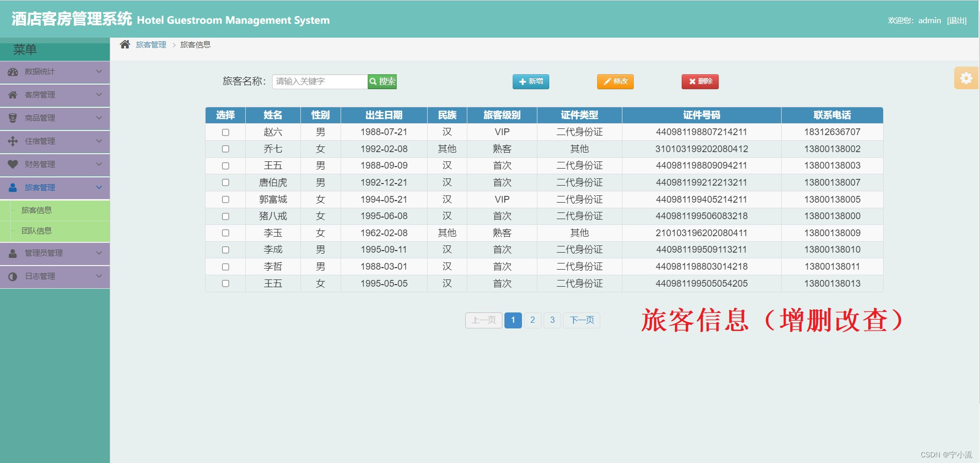Open the 客房管理 menu label
This screenshot has width=980, height=463.
40,95
